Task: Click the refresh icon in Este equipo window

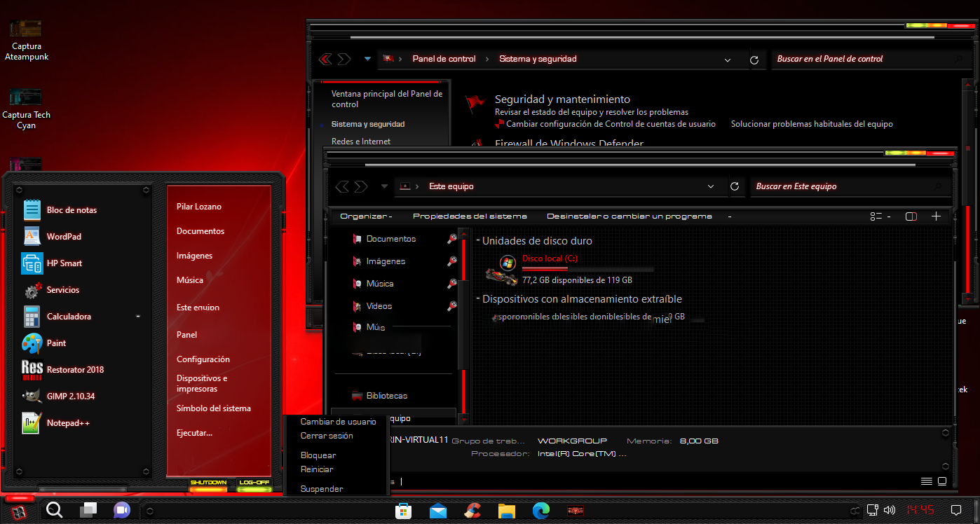Action: click(735, 186)
